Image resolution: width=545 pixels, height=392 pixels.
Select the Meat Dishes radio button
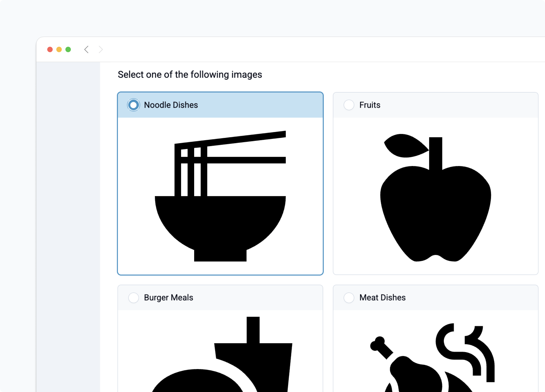tap(349, 297)
